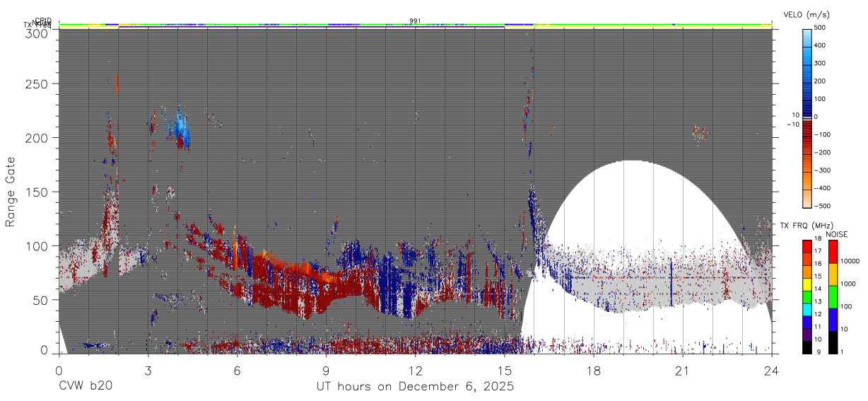The image size is (868, 401).
Task: Click the −500 label on velocity colorbar
Action: click(x=821, y=206)
